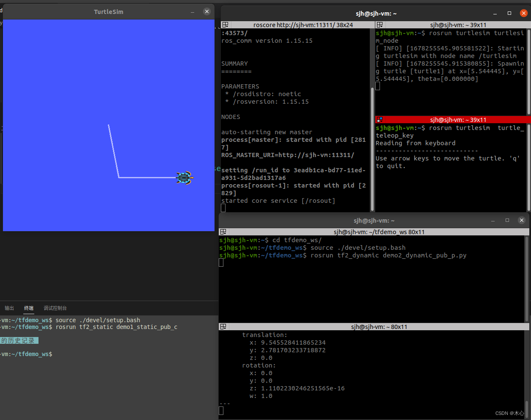Switch to the 输出 panel tab

(9, 308)
